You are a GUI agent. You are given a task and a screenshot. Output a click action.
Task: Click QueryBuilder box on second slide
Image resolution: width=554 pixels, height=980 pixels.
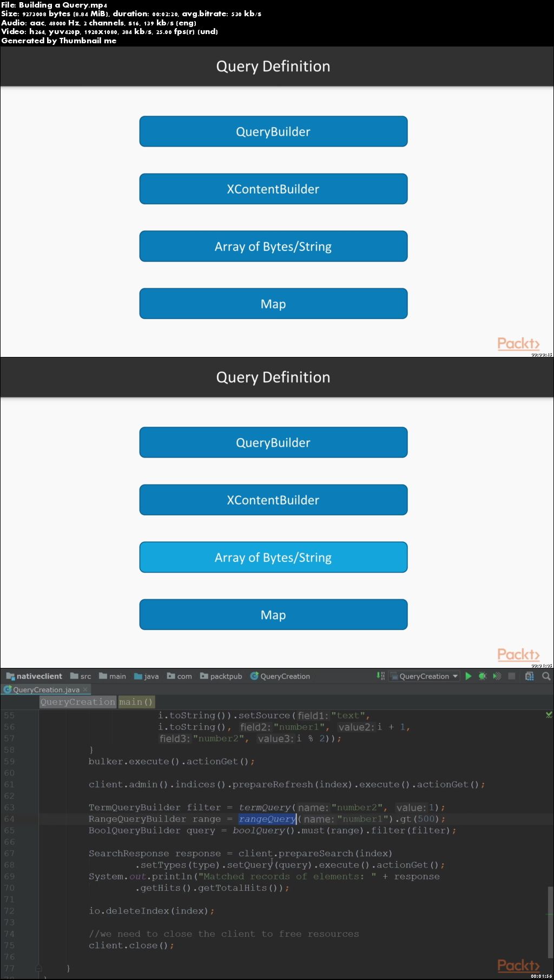273,442
